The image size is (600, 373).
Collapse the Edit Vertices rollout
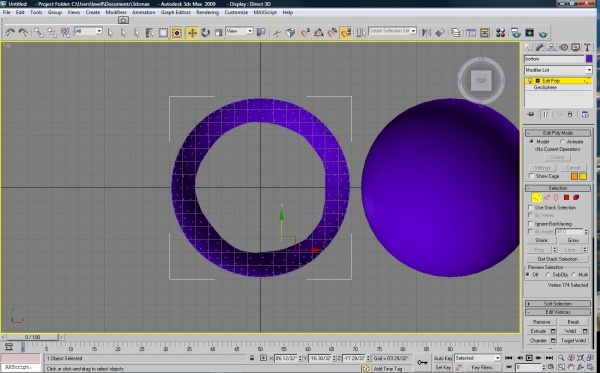point(558,312)
